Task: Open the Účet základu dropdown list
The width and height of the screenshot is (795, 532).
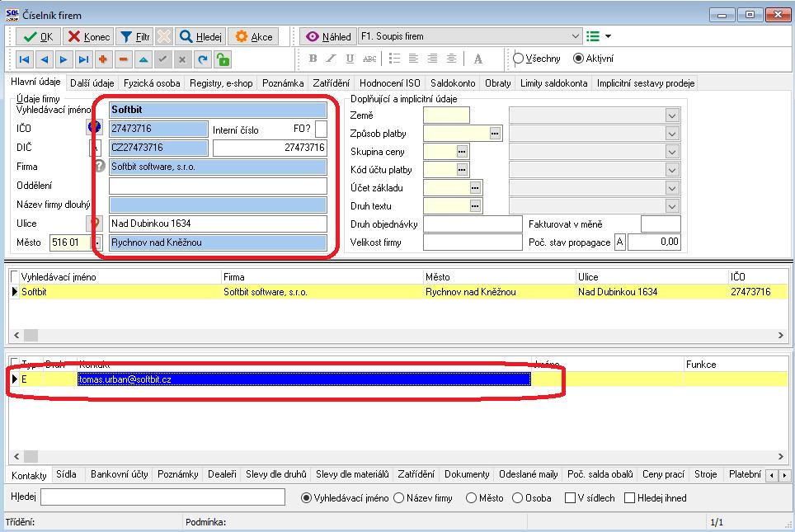Action: [672, 188]
